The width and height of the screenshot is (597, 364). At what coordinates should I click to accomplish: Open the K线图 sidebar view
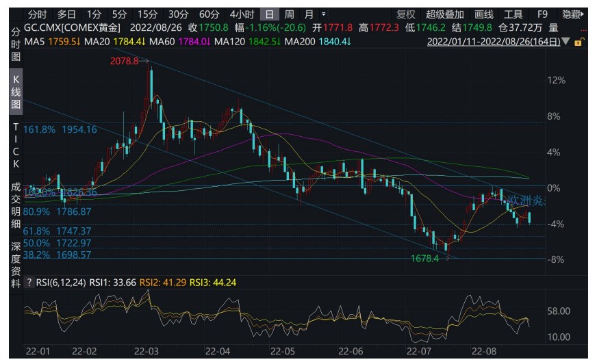point(16,92)
